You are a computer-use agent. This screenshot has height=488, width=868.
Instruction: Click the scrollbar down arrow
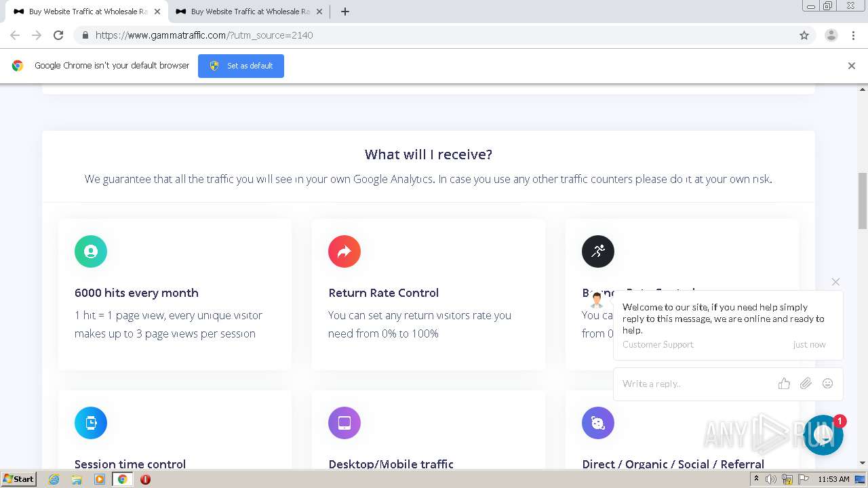click(x=863, y=463)
